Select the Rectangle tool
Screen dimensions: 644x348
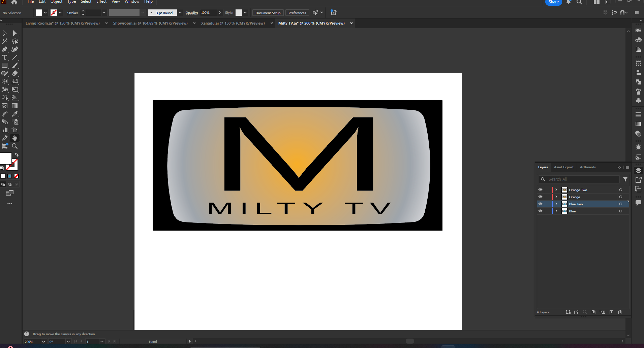[5, 65]
